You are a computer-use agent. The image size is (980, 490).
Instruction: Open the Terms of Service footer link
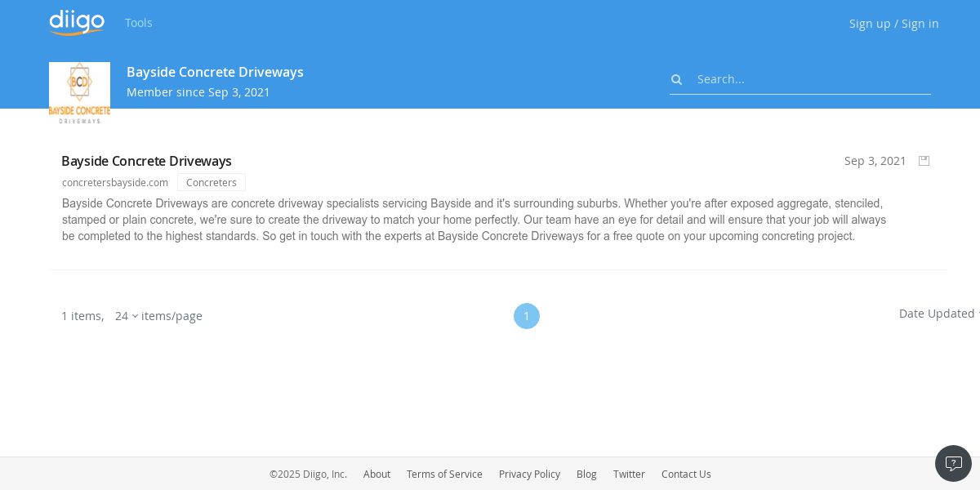(444, 474)
